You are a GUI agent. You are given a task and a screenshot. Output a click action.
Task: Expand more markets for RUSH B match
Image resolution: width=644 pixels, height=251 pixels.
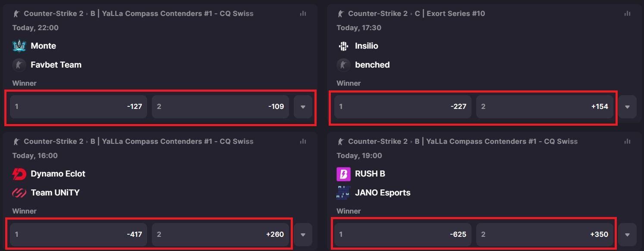click(627, 235)
